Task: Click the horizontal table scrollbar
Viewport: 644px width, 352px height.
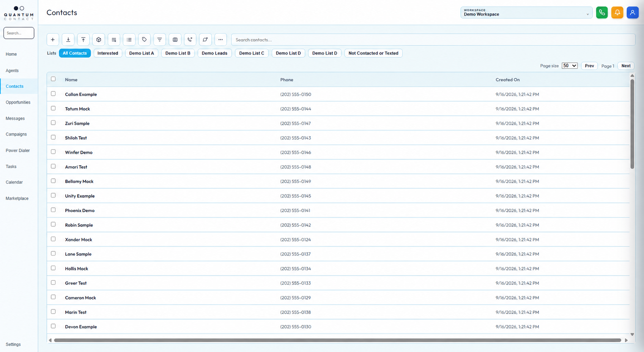Action: click(x=337, y=340)
